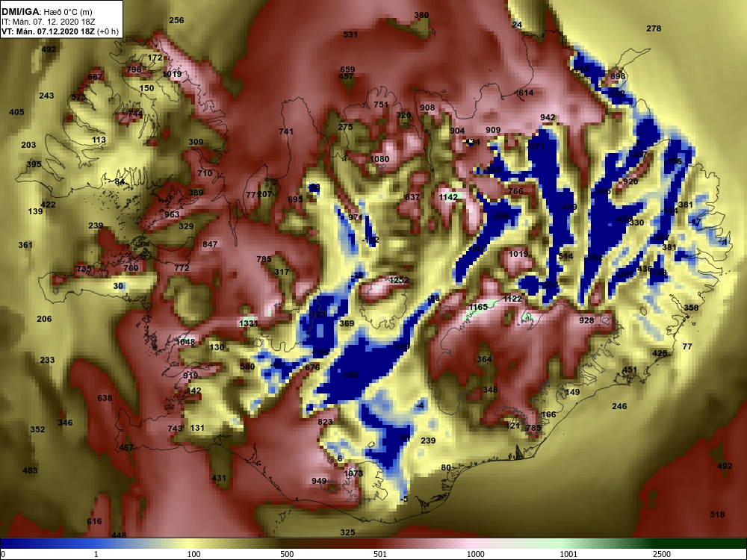Click the map value '687'
The image size is (747, 560).
click(x=95, y=77)
